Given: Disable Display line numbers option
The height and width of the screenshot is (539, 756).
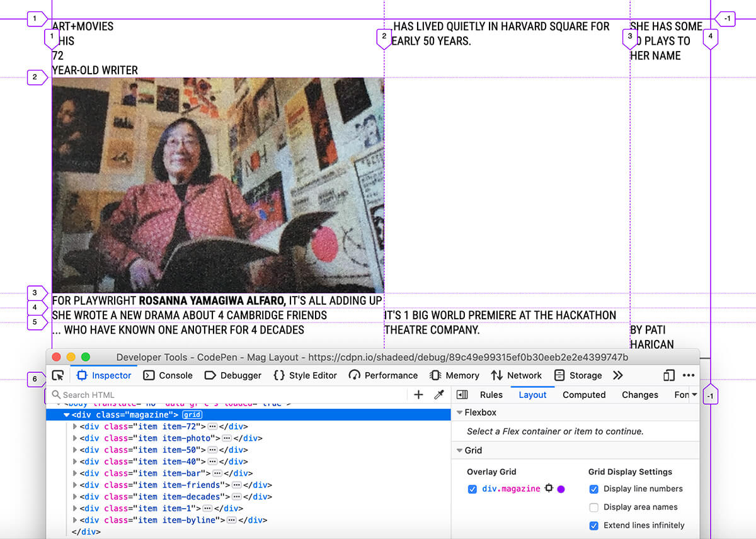Looking at the screenshot, I should [593, 489].
